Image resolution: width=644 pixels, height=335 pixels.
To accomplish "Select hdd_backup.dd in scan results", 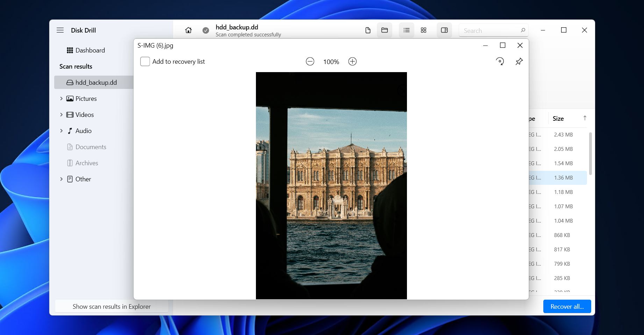I will tap(96, 83).
